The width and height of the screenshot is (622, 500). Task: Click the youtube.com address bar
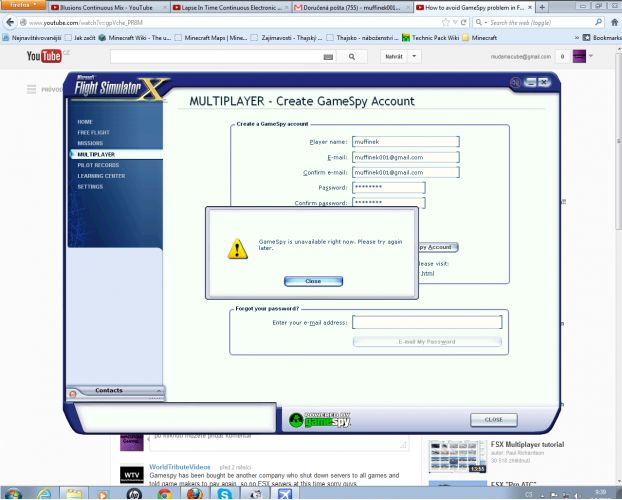coord(230,23)
